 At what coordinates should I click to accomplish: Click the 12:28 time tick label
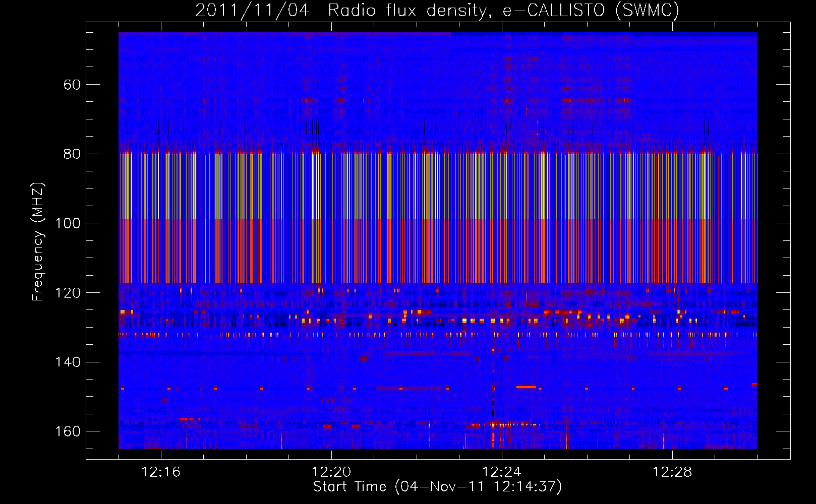coord(672,472)
